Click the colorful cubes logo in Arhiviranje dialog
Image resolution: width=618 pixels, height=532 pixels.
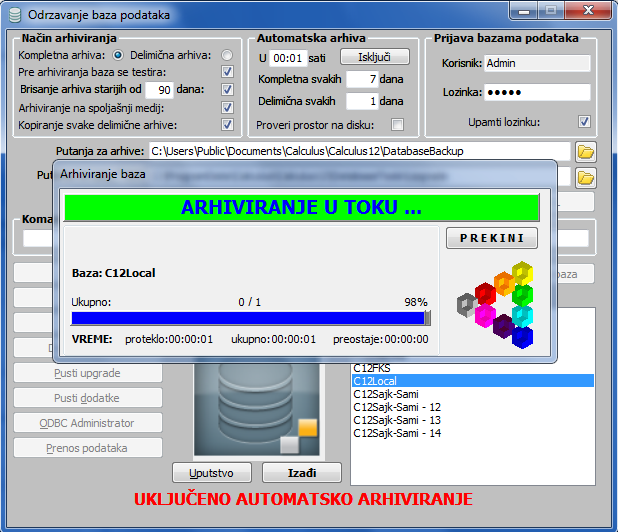[495, 305]
